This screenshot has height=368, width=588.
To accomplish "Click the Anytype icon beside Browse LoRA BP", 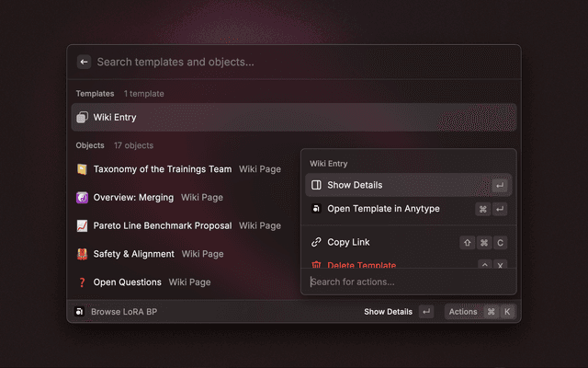I will pyautogui.click(x=80, y=312).
